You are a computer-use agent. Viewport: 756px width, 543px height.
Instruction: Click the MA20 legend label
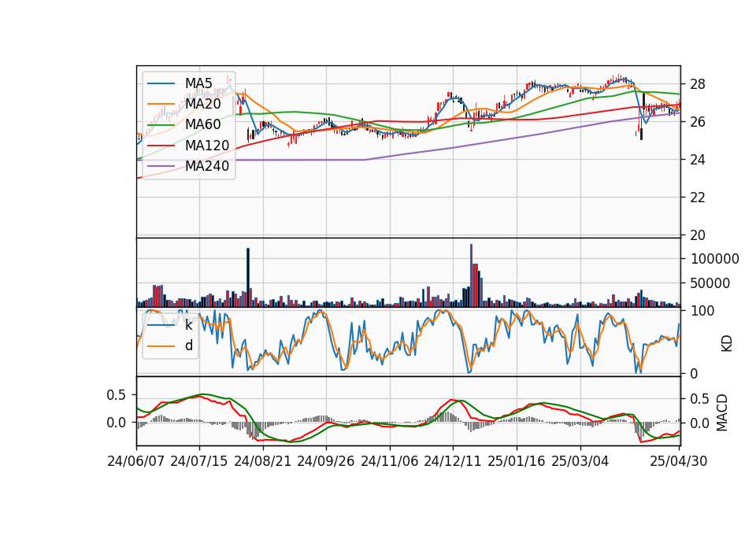coord(203,104)
